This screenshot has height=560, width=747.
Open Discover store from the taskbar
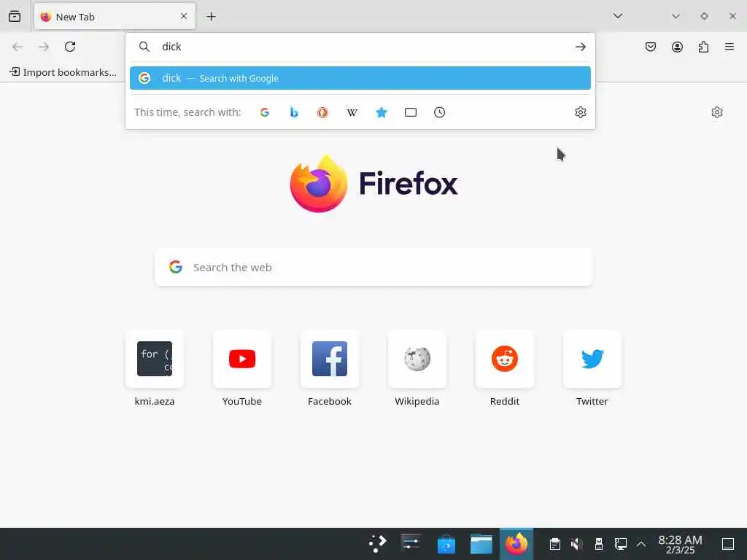click(446, 544)
